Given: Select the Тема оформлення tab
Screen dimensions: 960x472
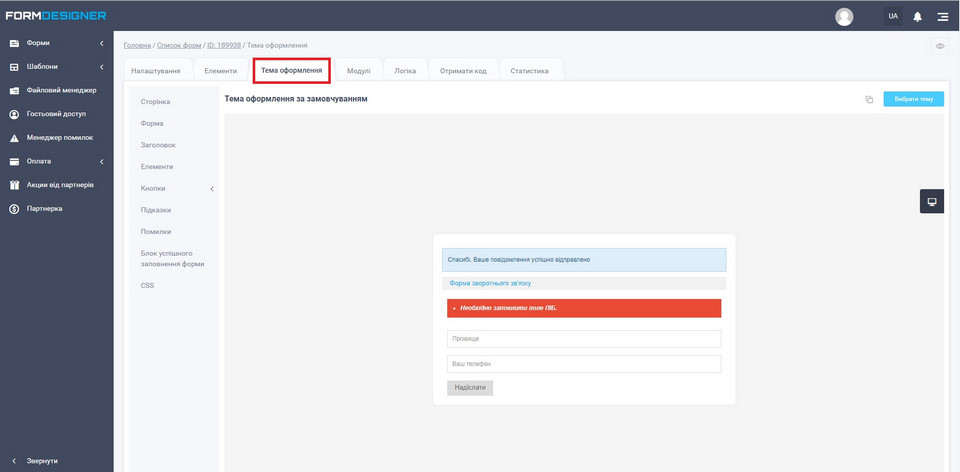Looking at the screenshot, I should click(x=292, y=70).
